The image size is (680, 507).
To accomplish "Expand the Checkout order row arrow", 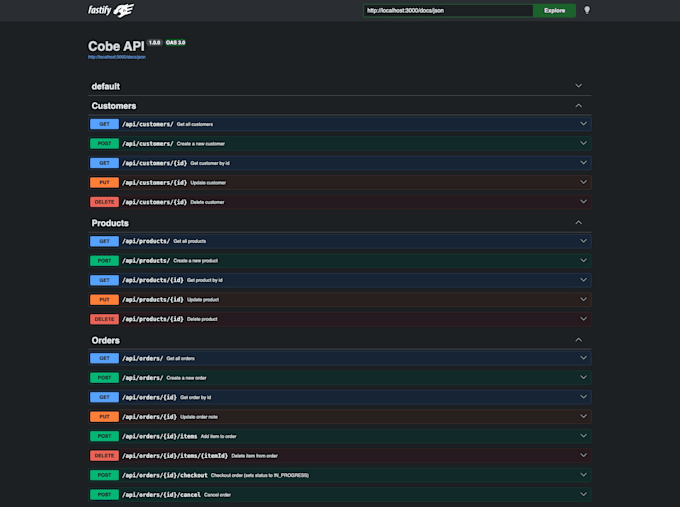I will 583,475.
